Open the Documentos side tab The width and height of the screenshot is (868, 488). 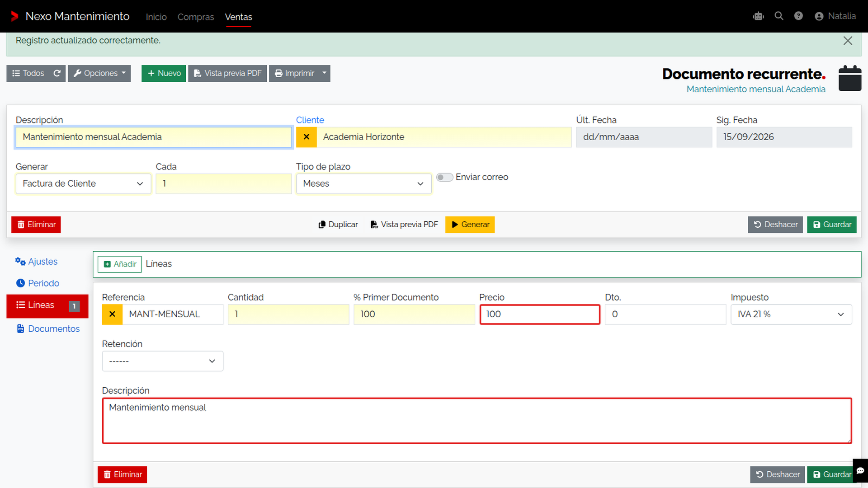pos(48,329)
